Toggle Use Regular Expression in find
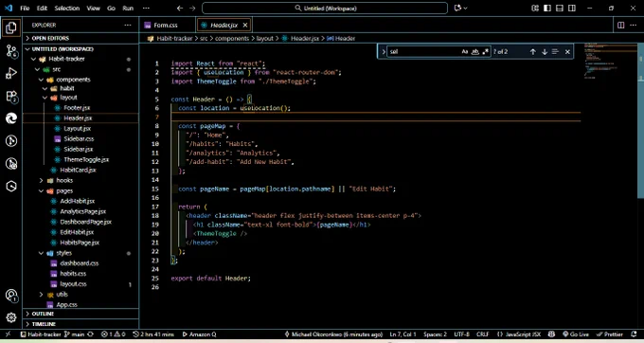 click(x=486, y=52)
